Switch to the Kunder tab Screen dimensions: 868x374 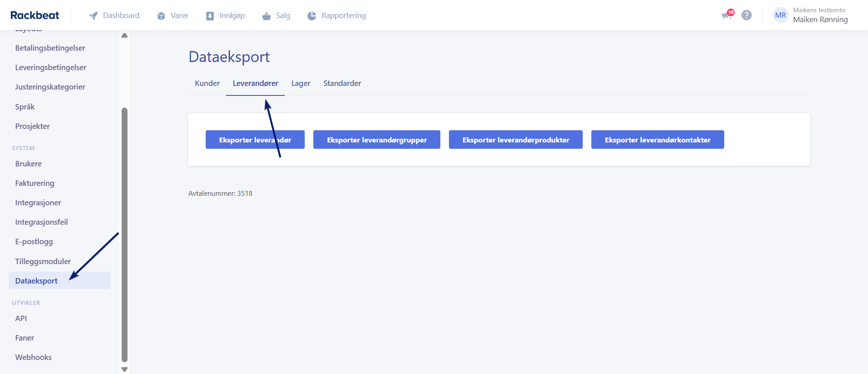pos(207,83)
